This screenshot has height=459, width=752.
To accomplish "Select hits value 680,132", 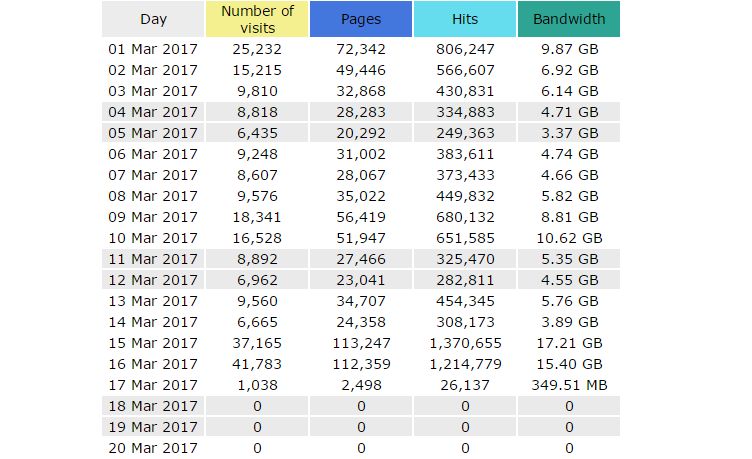I will (465, 217).
